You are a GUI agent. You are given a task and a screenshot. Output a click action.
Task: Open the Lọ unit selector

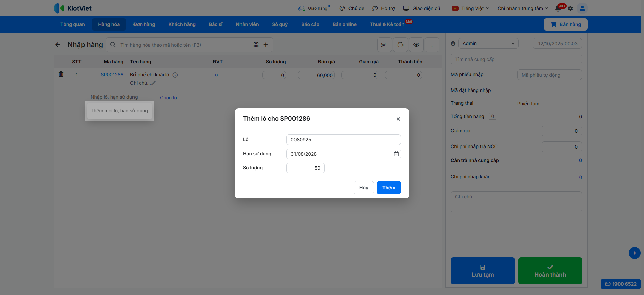[x=215, y=75]
